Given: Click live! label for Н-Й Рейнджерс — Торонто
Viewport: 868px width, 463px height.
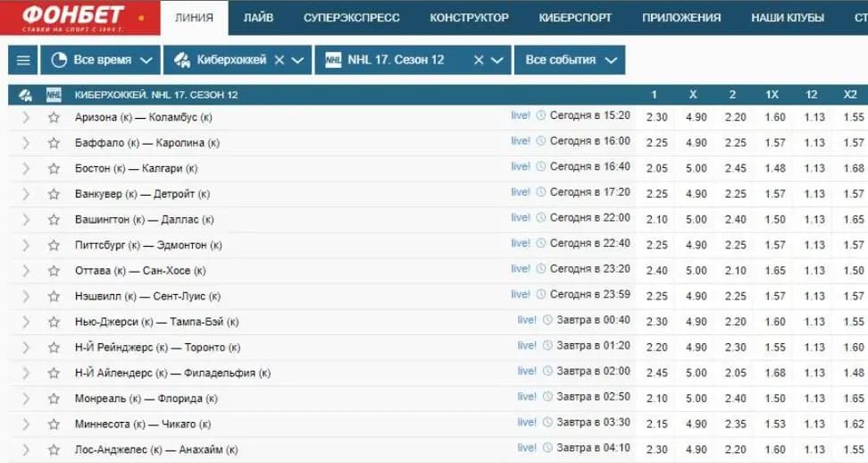Looking at the screenshot, I should tap(527, 345).
